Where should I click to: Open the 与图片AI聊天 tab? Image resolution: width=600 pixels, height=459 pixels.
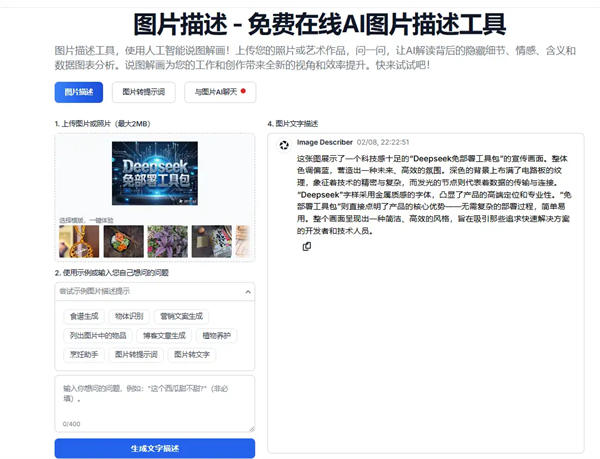point(220,92)
